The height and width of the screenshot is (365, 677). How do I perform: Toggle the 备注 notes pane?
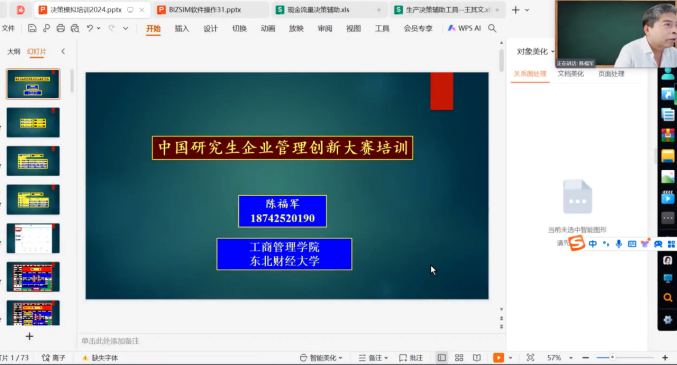tap(373, 358)
